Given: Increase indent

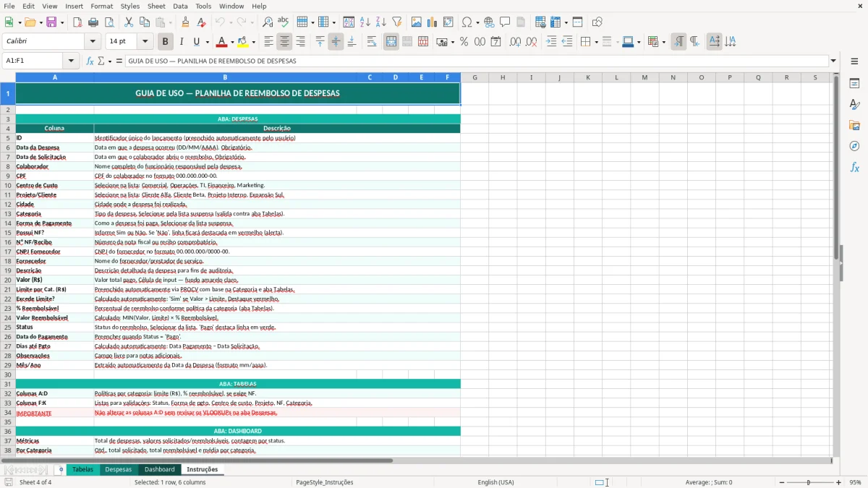Looking at the screenshot, I should 551,42.
